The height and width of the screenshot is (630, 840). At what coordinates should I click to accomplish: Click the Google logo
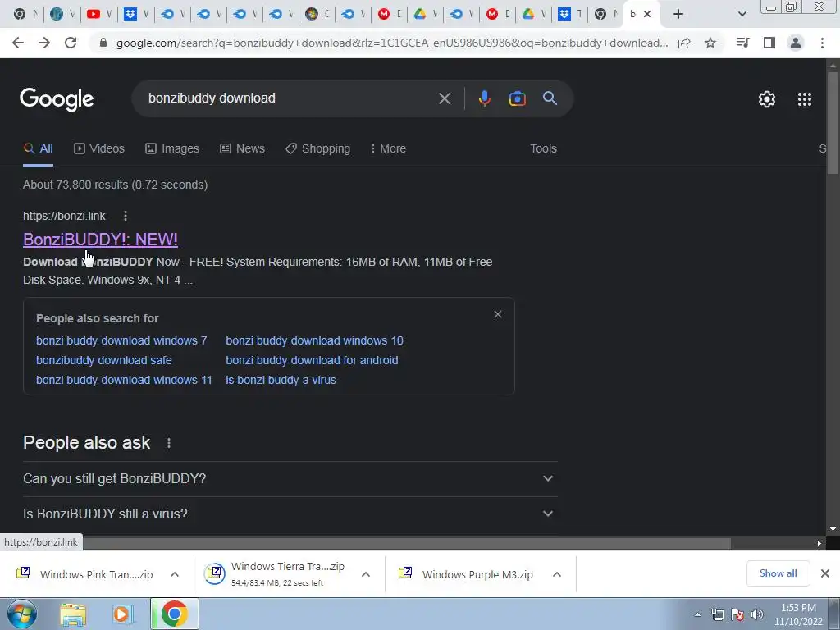click(57, 99)
